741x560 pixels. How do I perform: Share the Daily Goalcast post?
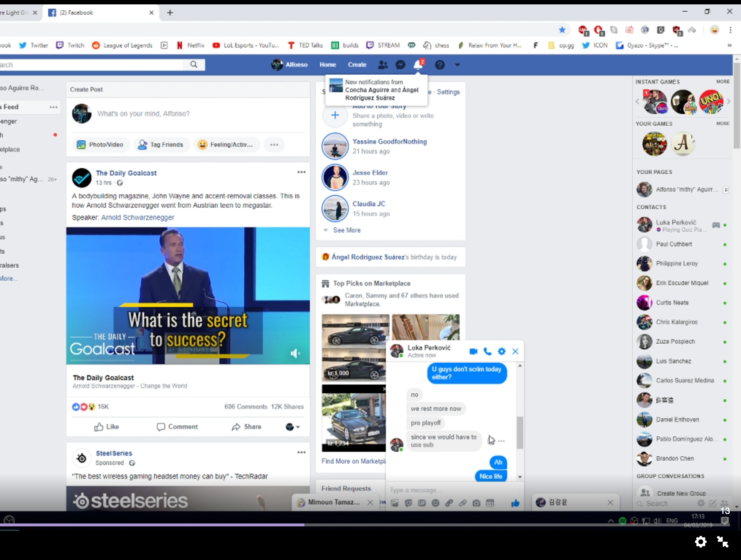click(x=246, y=427)
